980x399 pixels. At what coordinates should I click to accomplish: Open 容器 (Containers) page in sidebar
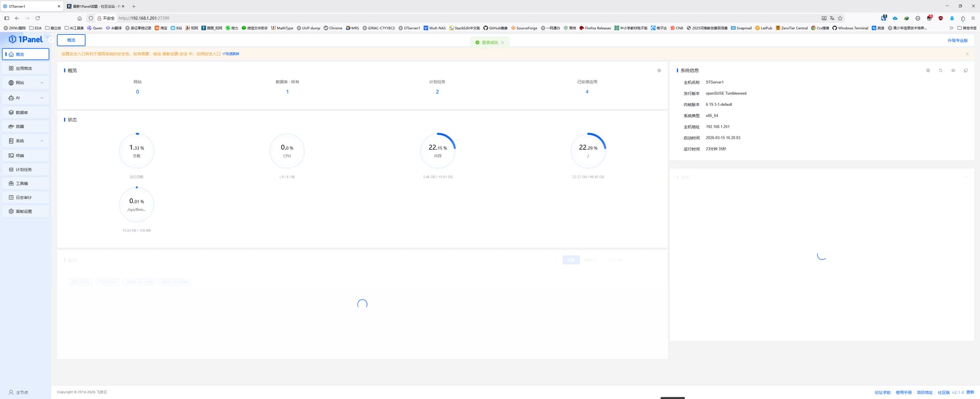(x=19, y=127)
